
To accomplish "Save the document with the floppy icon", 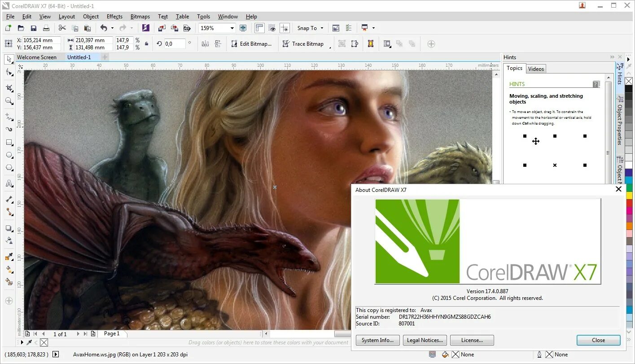I will [33, 28].
